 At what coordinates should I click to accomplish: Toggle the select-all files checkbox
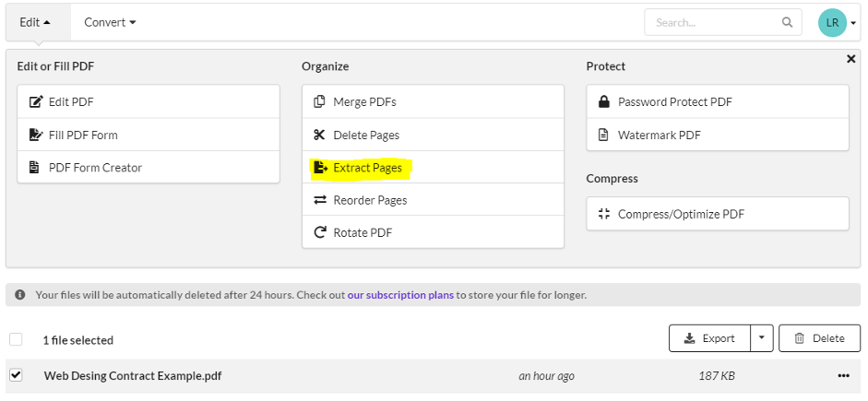coord(16,339)
